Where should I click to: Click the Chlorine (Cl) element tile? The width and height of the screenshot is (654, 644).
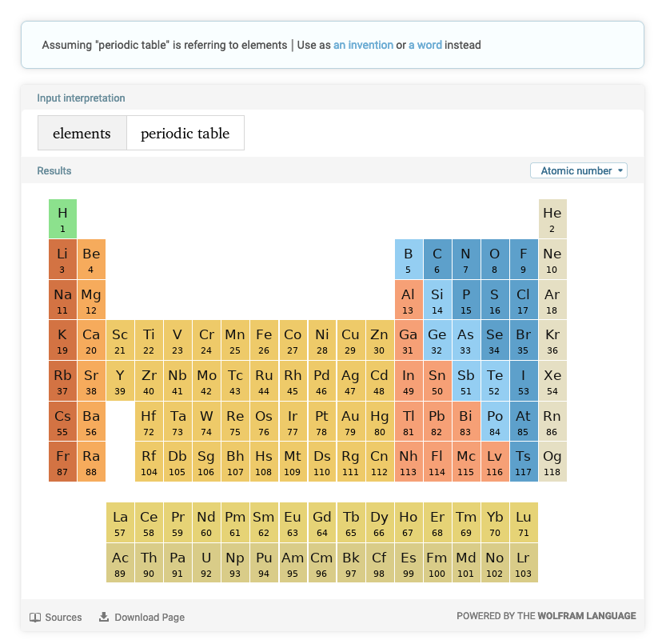(523, 300)
